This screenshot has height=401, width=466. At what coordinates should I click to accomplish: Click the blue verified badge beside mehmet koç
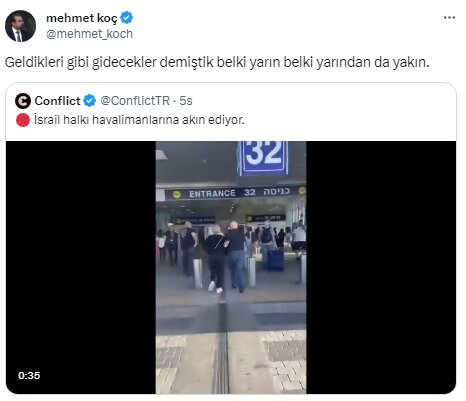(127, 18)
